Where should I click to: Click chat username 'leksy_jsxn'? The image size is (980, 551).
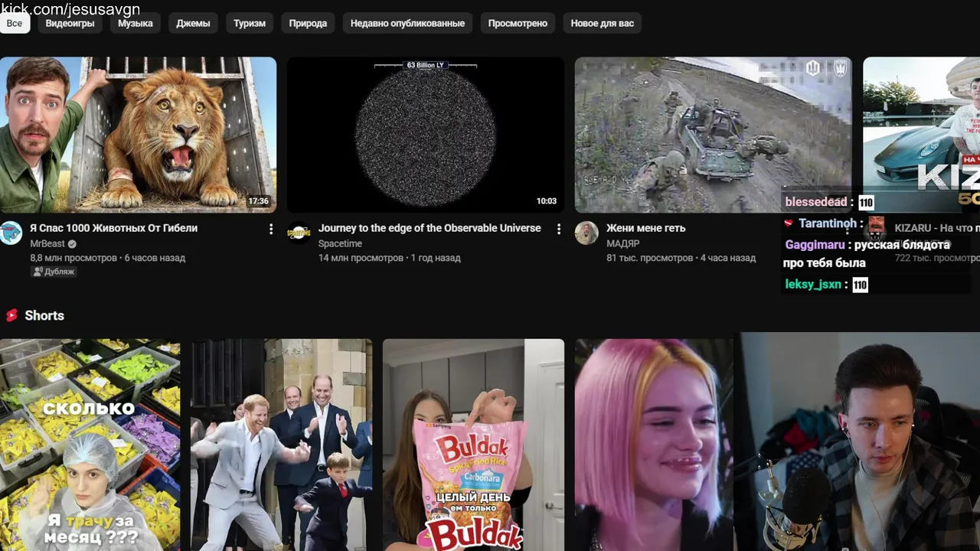813,285
